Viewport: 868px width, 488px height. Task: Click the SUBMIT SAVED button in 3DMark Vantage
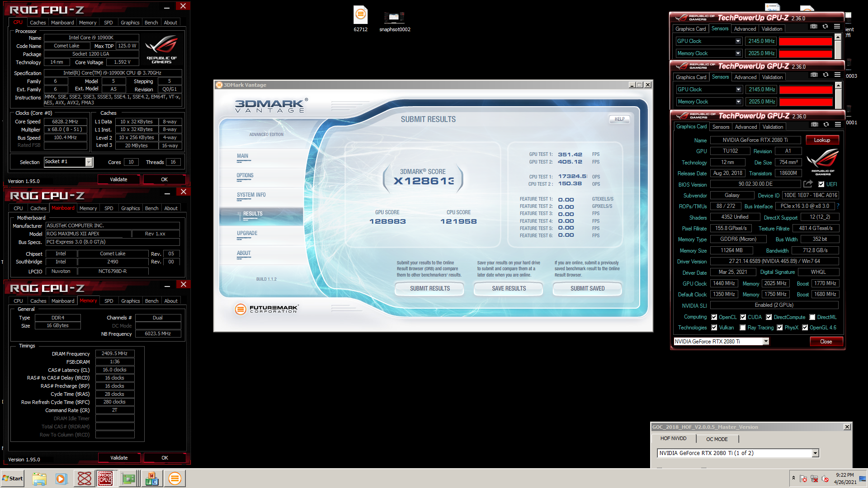point(588,288)
